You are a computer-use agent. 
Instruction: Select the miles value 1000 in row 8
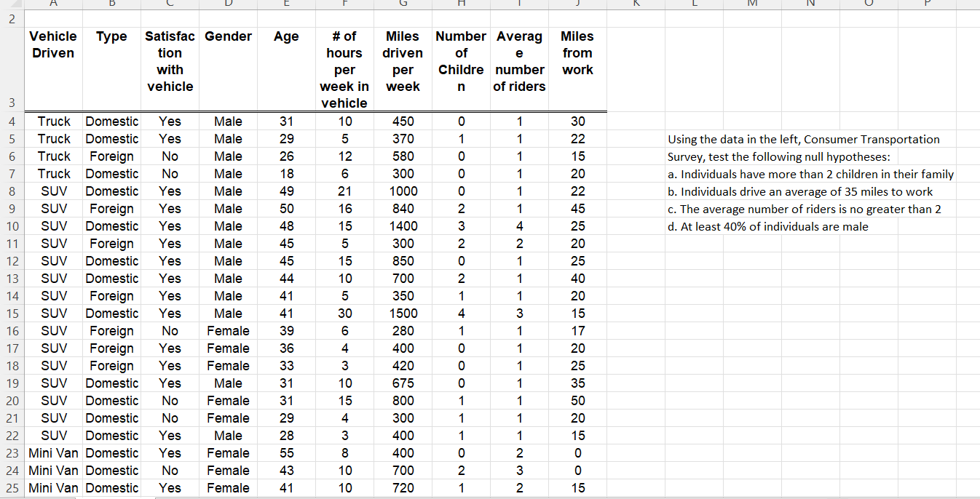pyautogui.click(x=403, y=191)
